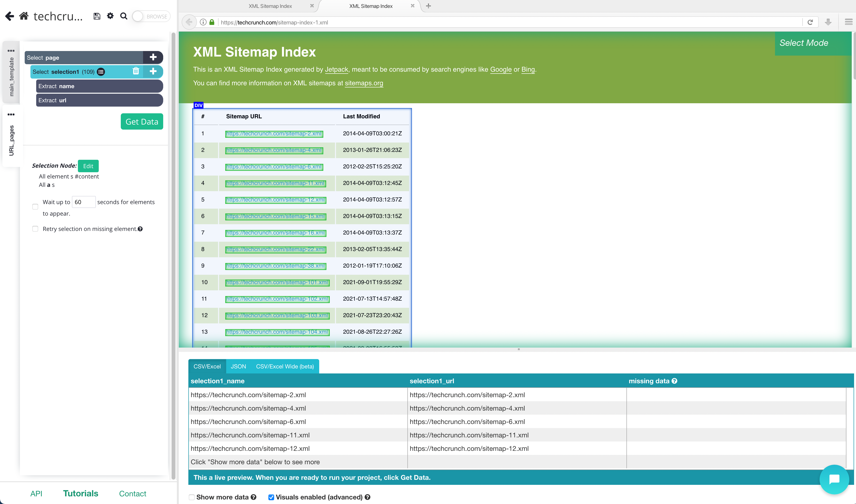Click the add selection icon (+) next to page

[153, 57]
